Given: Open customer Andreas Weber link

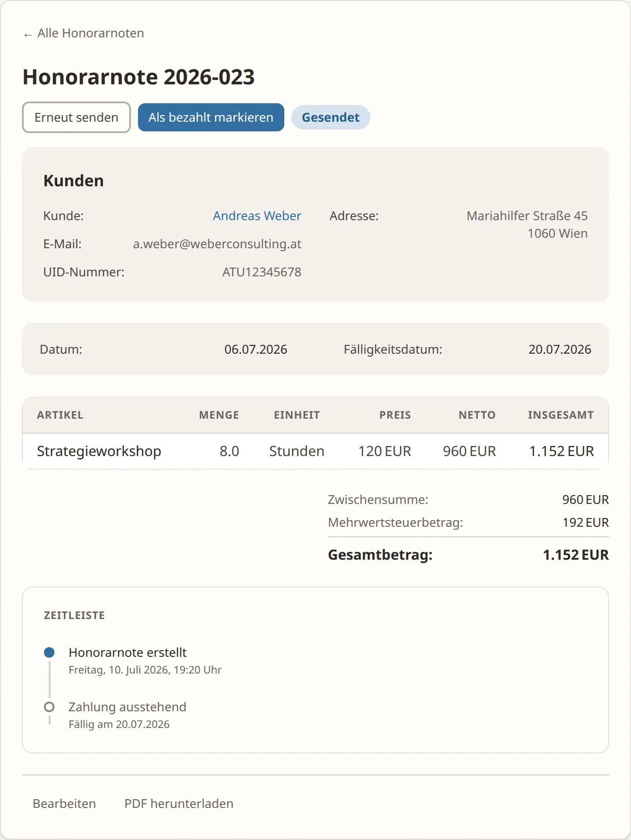Looking at the screenshot, I should (257, 216).
